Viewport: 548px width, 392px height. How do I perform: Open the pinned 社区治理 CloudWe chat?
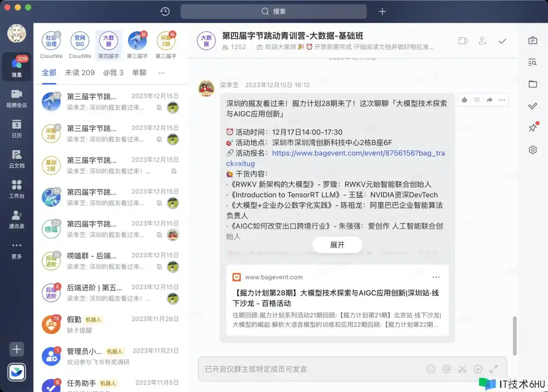coord(51,45)
